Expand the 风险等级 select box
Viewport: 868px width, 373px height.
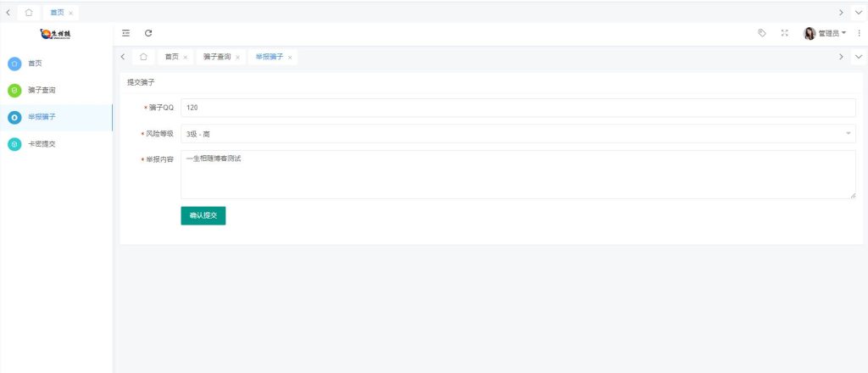pos(518,134)
